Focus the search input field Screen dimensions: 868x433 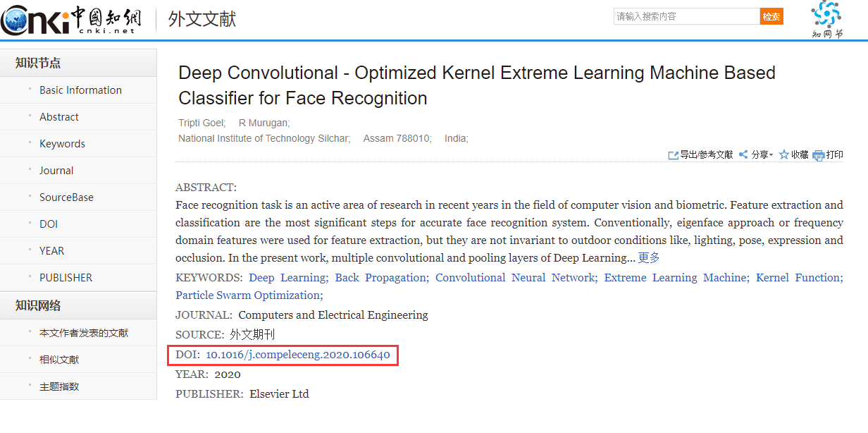click(686, 17)
